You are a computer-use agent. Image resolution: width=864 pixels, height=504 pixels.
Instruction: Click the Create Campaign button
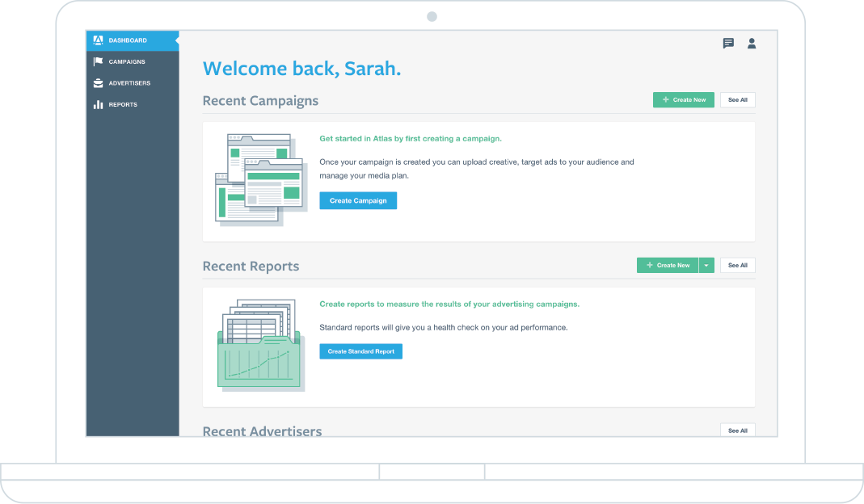click(x=358, y=200)
